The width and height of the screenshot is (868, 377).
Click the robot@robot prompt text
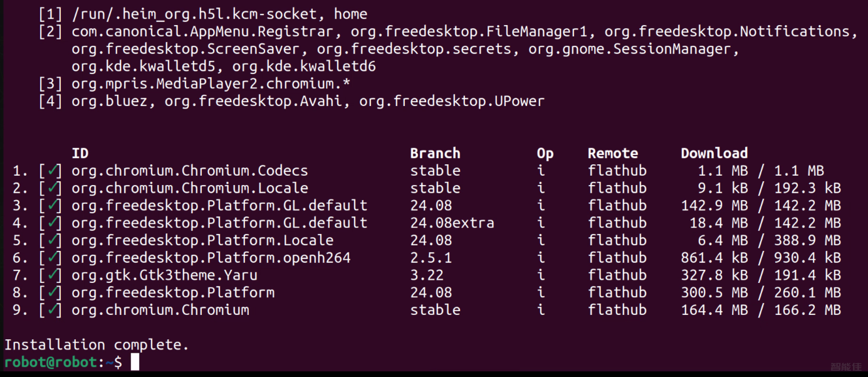[x=50, y=362]
